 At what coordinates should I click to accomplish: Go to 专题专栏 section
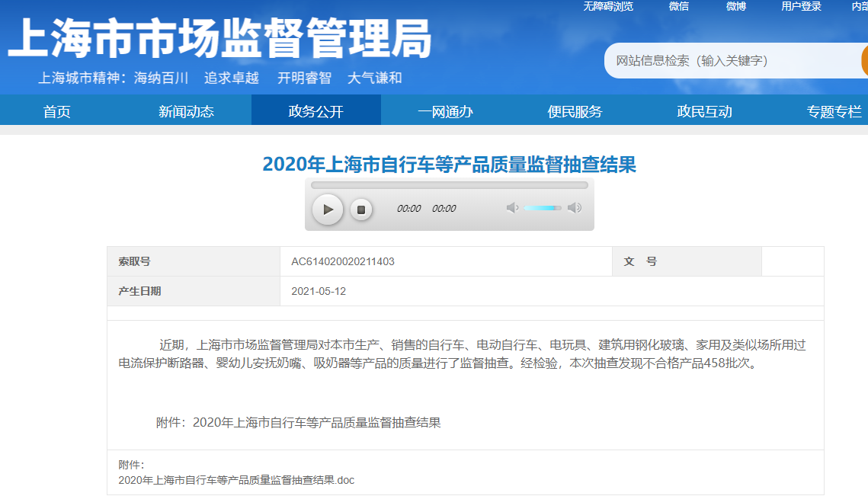[x=834, y=111]
